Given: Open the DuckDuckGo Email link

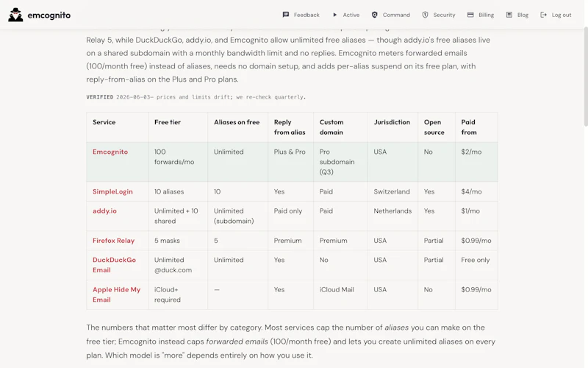Looking at the screenshot, I should [x=114, y=265].
